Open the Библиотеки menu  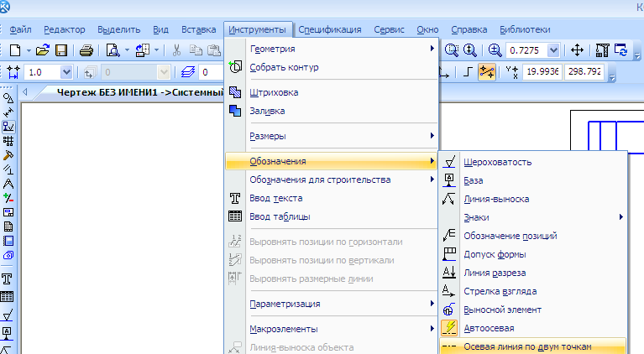[525, 29]
